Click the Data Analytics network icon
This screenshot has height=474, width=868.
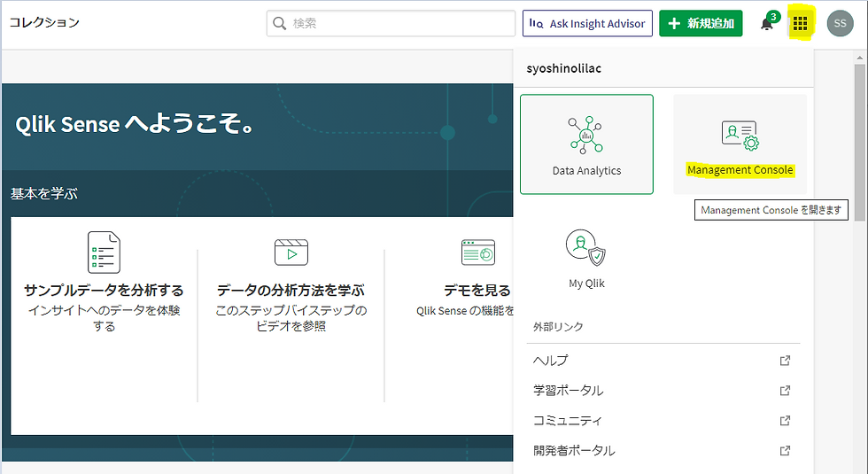pyautogui.click(x=586, y=135)
